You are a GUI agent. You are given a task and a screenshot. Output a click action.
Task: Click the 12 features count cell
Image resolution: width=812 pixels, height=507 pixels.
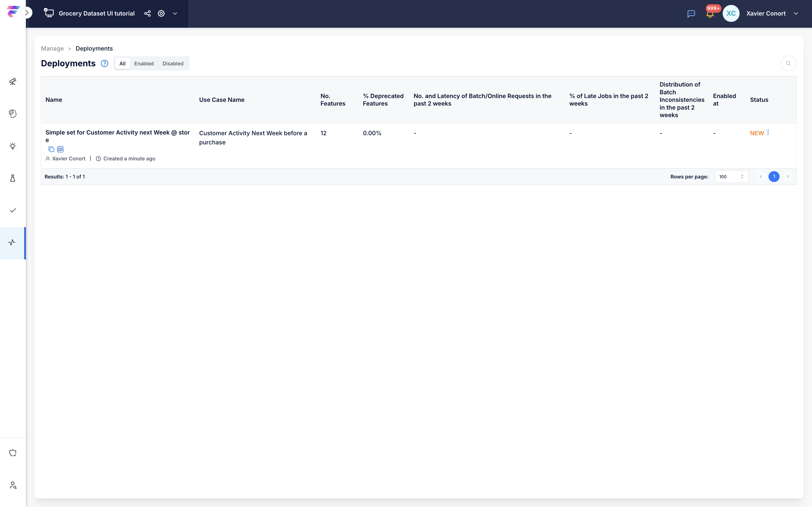click(323, 133)
